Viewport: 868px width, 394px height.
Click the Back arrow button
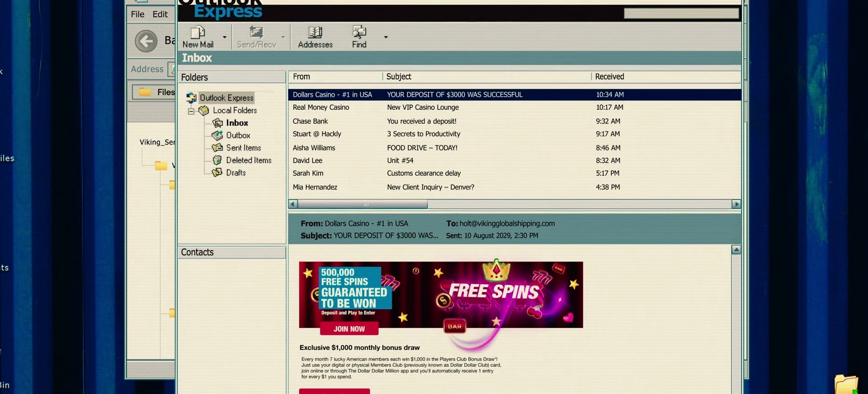click(x=146, y=42)
